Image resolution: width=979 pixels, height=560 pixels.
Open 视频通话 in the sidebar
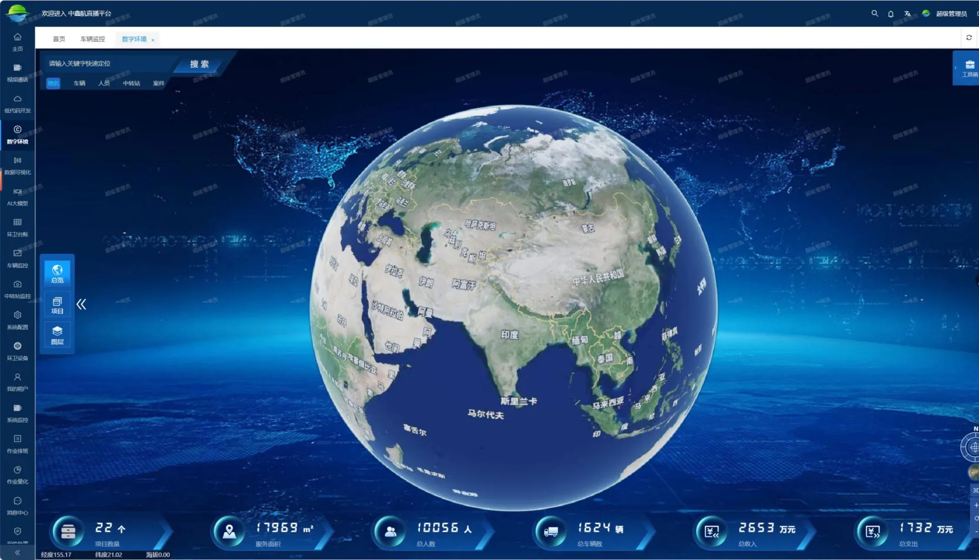point(18,72)
